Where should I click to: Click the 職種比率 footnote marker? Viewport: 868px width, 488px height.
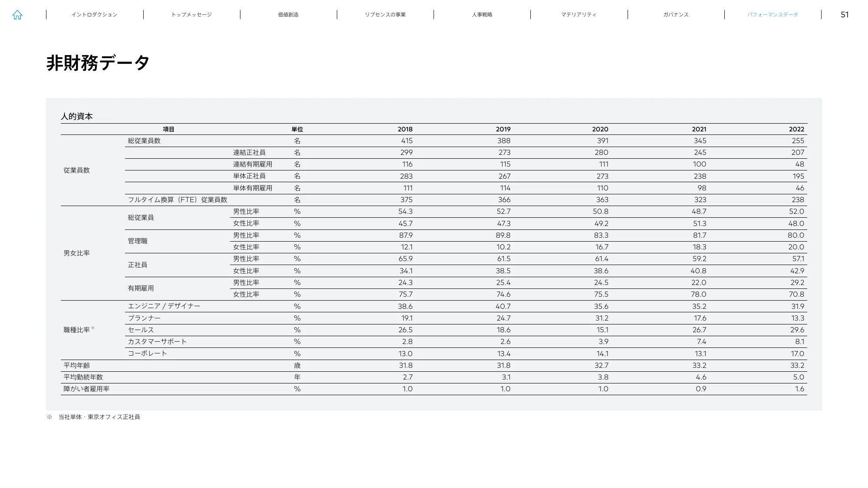tap(93, 327)
